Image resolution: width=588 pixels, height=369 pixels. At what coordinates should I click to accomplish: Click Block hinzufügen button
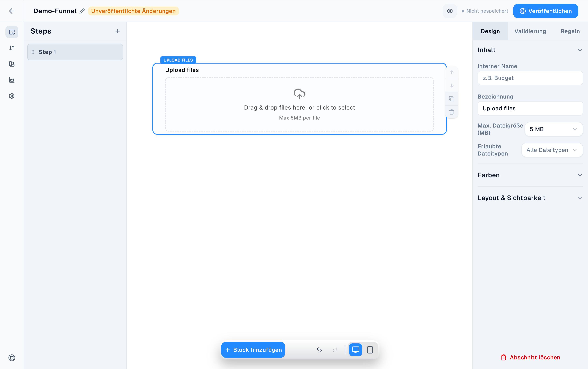click(x=253, y=350)
